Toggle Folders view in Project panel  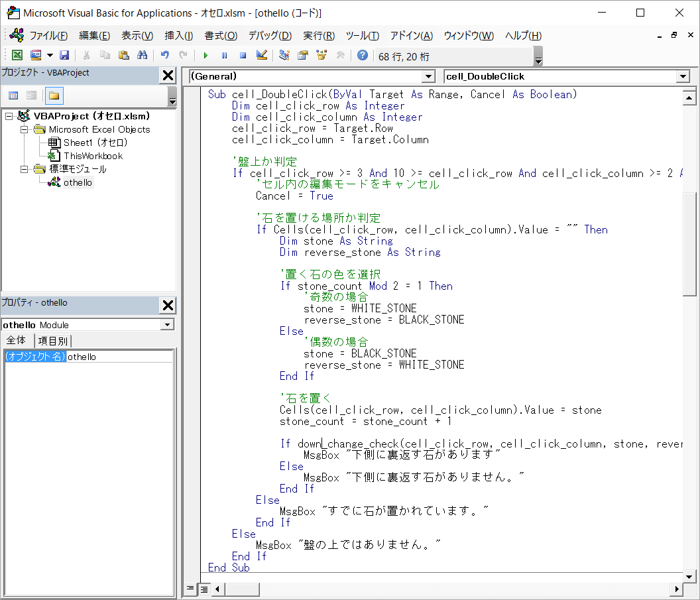point(54,95)
